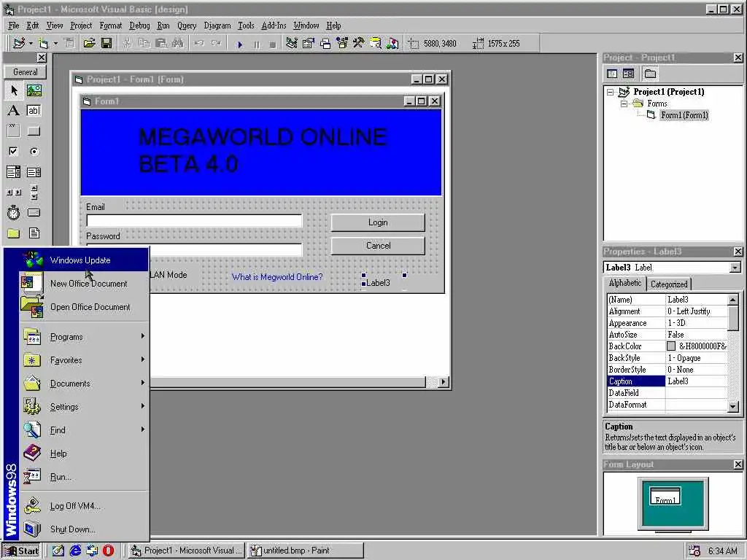Open the Project menu
The image size is (747, 560).
(x=81, y=26)
